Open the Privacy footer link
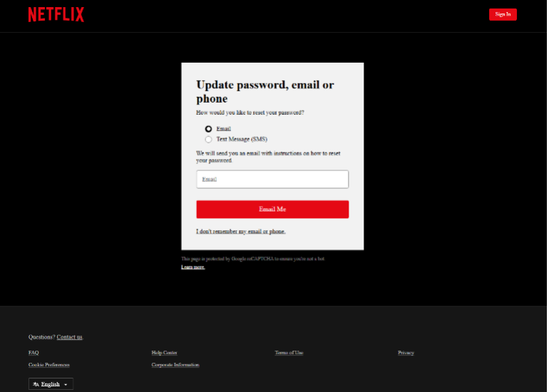Viewport: 549px width, 392px height. point(406,353)
